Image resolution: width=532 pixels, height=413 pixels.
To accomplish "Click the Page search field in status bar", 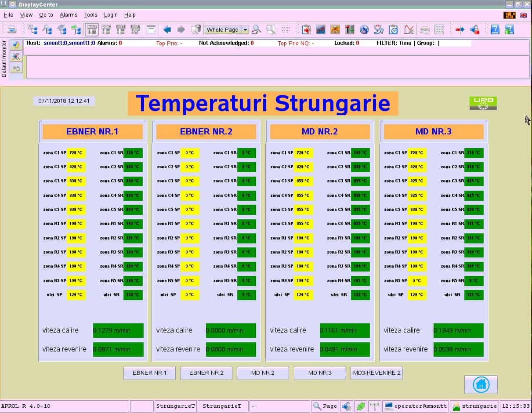I will 325,406.
